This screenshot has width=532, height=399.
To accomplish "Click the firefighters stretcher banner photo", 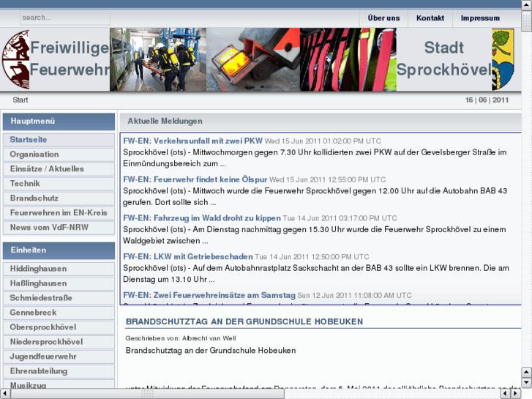I will coord(158,59).
